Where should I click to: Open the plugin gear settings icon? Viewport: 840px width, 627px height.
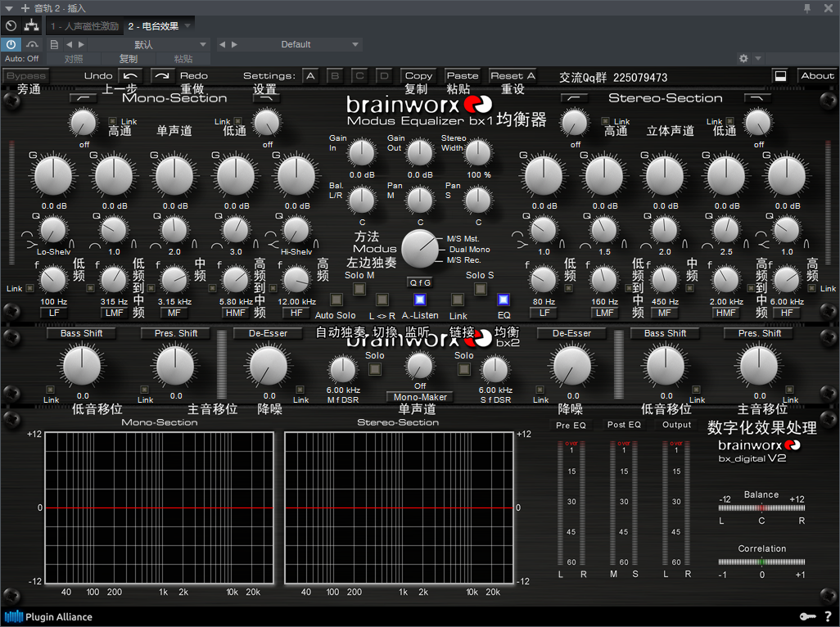click(743, 58)
